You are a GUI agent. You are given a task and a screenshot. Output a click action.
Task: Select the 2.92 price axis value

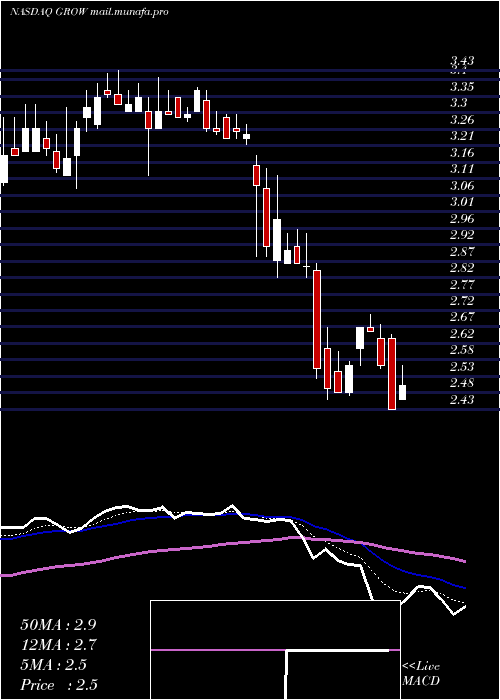tap(462, 235)
